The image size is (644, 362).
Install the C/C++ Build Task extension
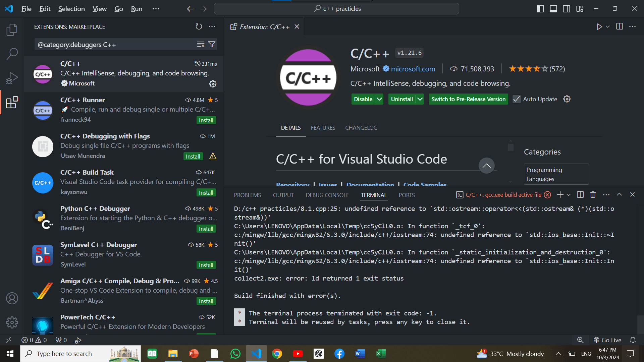click(206, 193)
